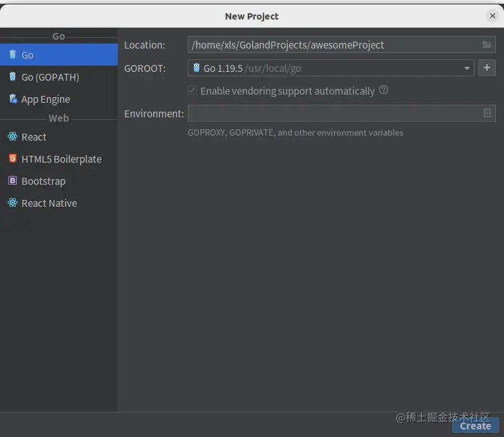Image resolution: width=504 pixels, height=437 pixels.
Task: Open the GOROOT dropdown arrow
Action: [x=467, y=68]
